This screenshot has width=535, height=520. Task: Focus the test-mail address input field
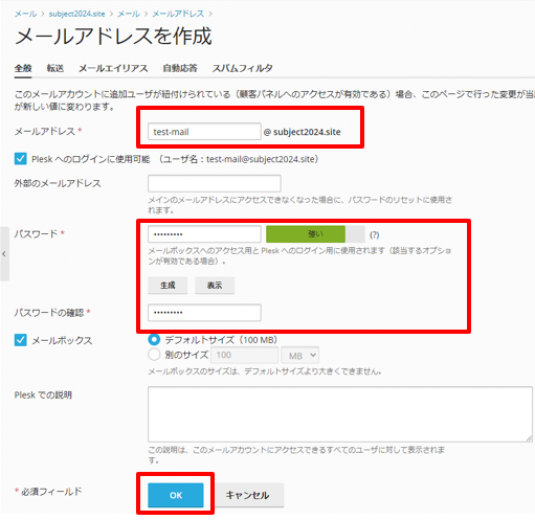pos(204,132)
